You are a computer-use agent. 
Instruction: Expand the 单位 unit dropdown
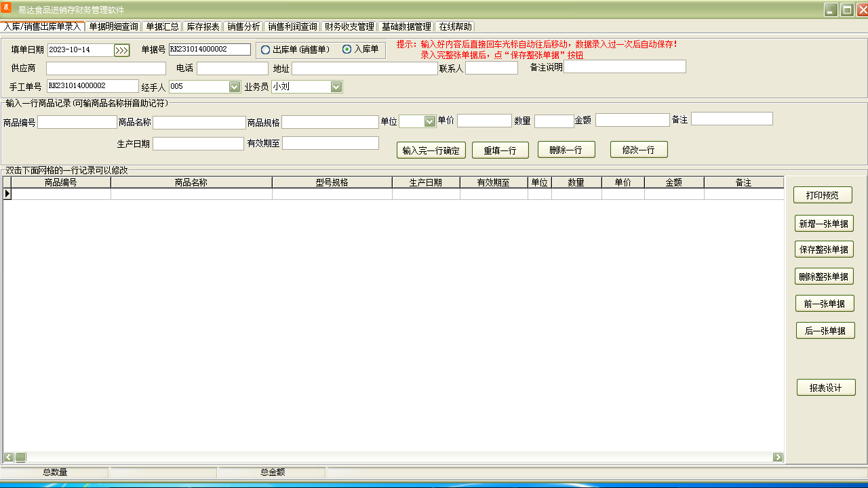tap(429, 121)
